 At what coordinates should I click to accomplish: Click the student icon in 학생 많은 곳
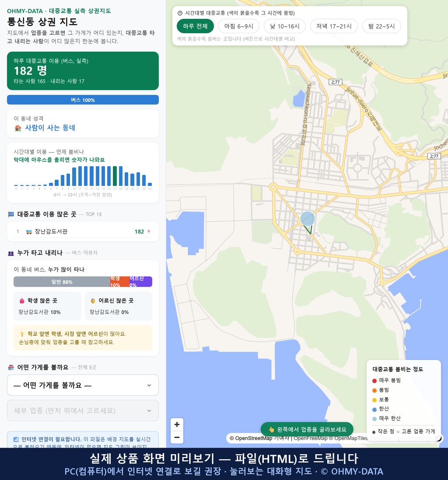[x=22, y=301]
